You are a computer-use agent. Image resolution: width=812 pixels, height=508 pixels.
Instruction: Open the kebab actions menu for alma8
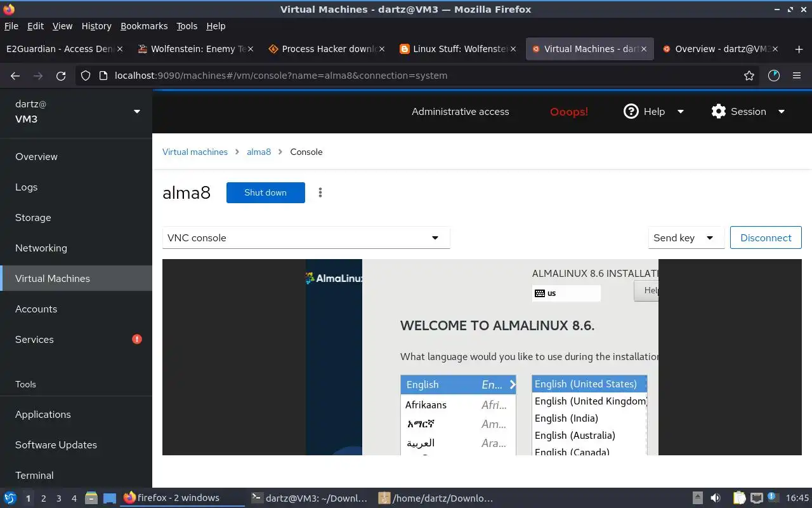click(x=320, y=192)
